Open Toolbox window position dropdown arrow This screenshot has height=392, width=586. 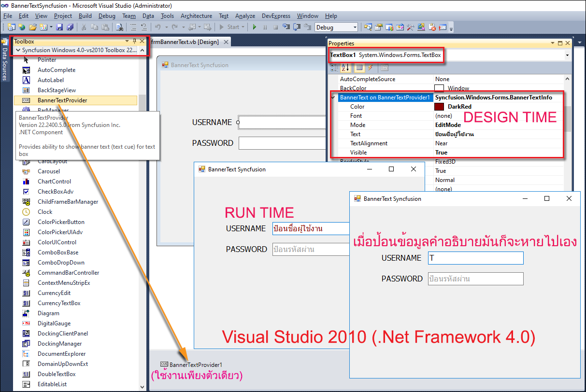point(127,41)
